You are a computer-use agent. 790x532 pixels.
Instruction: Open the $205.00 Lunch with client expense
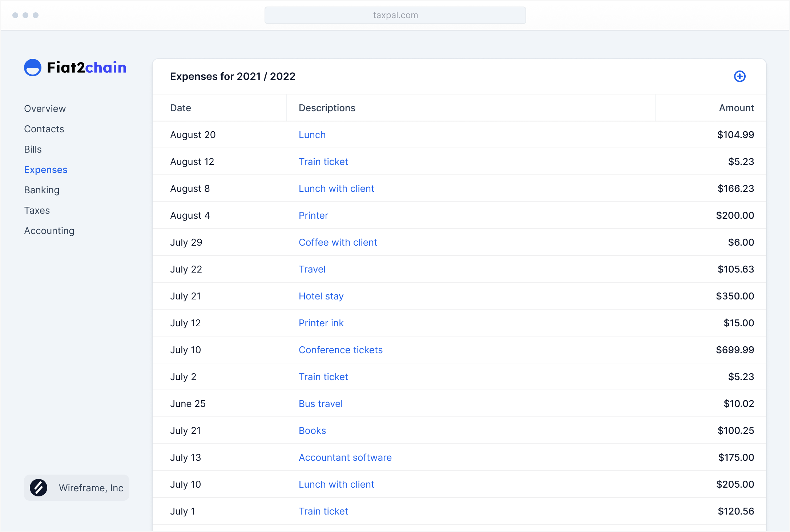click(x=336, y=484)
